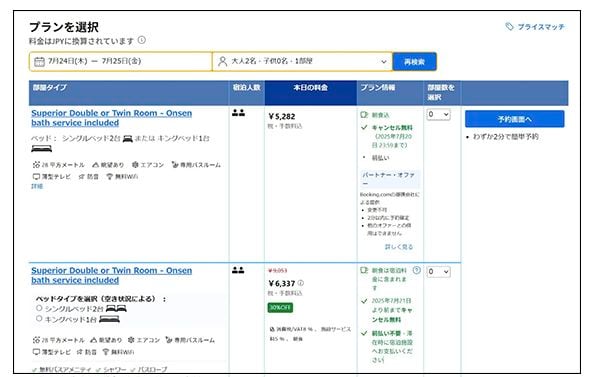The height and width of the screenshot is (377, 600).
Task: Click the view icon in the first room amenities
Action: (95, 165)
